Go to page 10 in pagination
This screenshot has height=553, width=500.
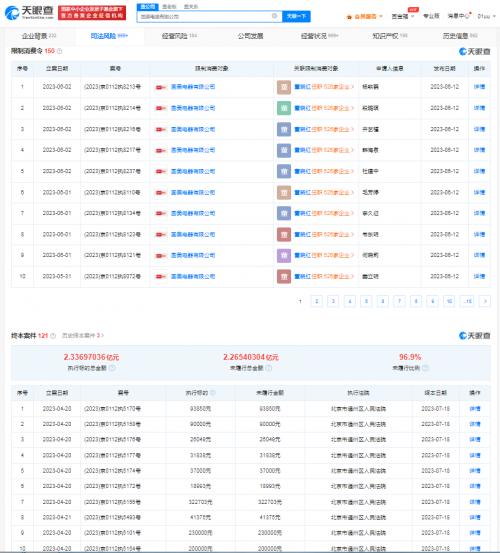[449, 301]
